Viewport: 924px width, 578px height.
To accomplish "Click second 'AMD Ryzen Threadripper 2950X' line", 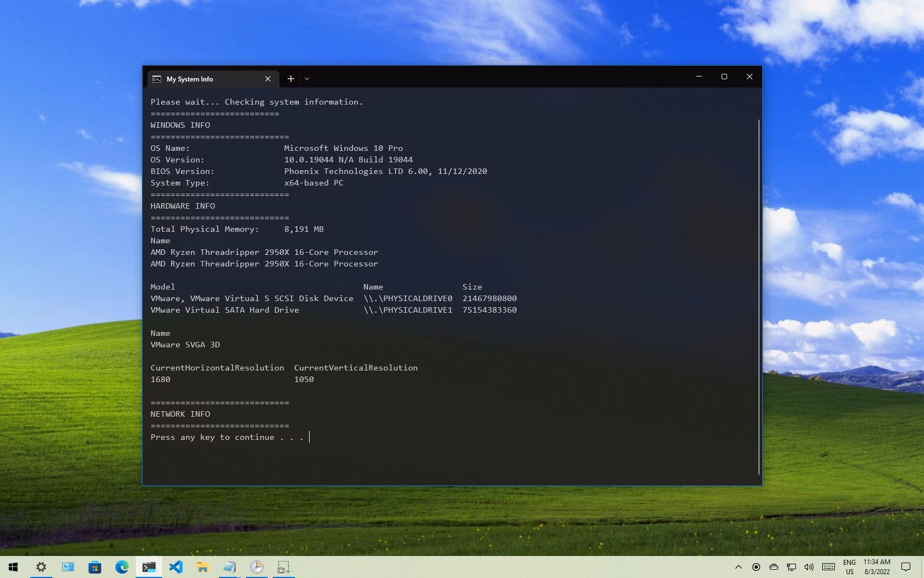I will [x=265, y=264].
